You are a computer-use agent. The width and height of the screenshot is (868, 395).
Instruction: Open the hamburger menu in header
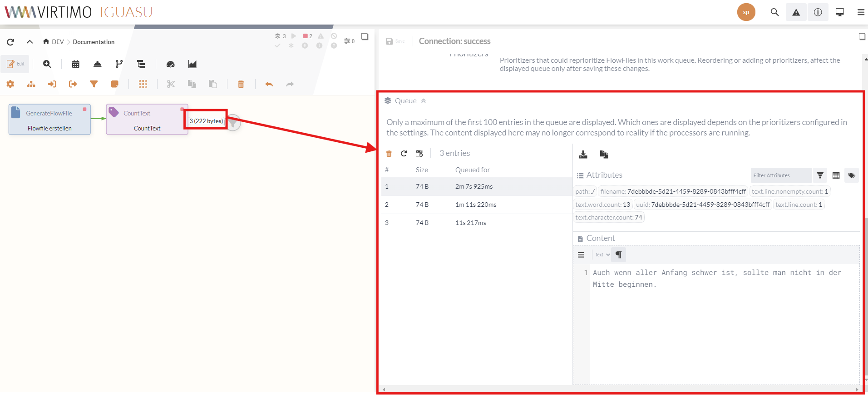point(860,12)
